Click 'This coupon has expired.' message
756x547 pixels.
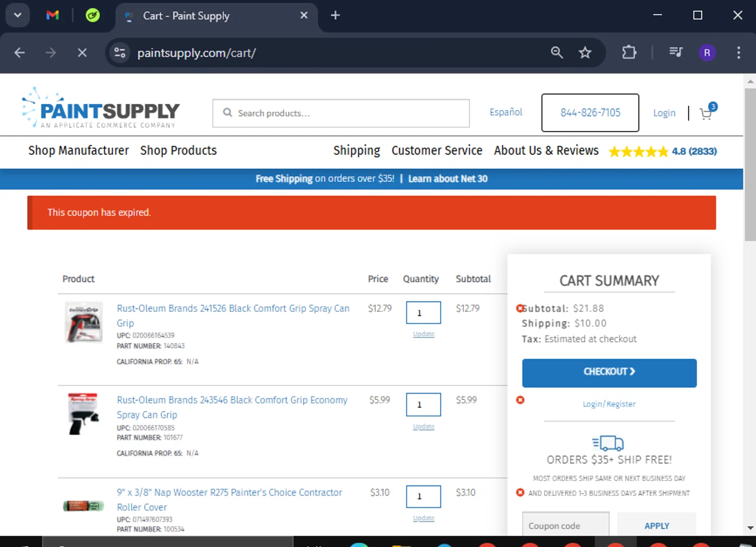[99, 213]
